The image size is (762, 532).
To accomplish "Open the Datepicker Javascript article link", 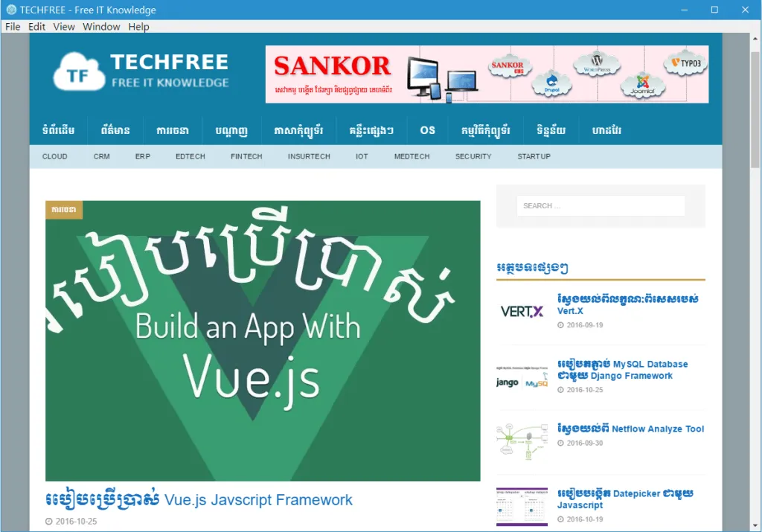I will point(625,499).
